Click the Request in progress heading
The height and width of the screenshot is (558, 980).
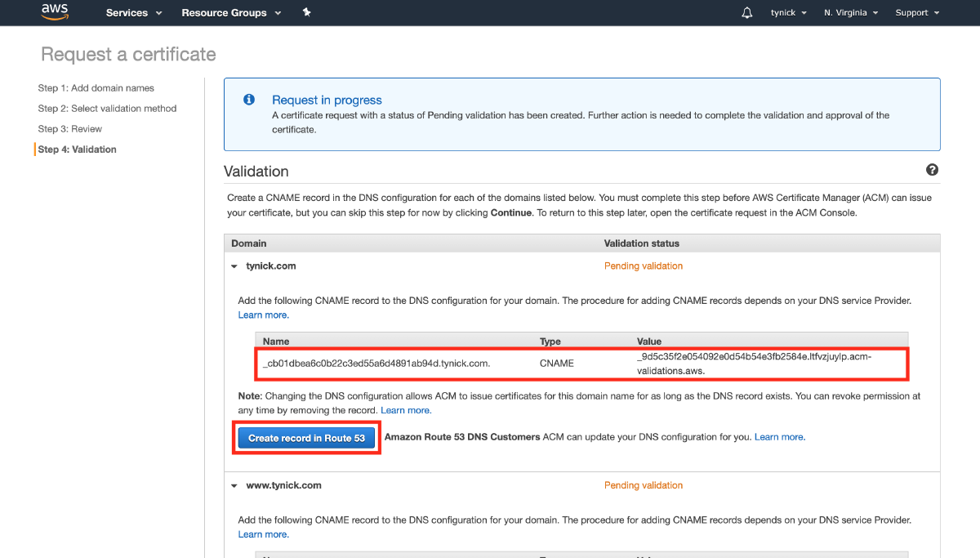tap(327, 100)
